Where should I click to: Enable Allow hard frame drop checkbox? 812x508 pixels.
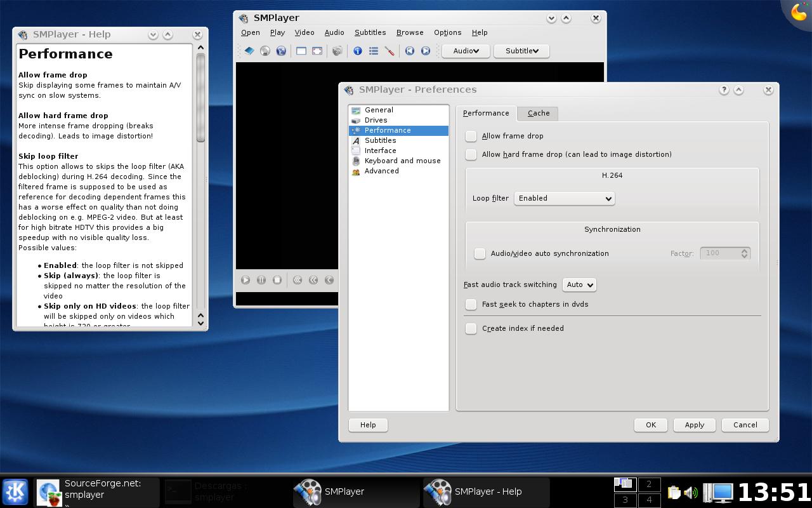pyautogui.click(x=471, y=154)
